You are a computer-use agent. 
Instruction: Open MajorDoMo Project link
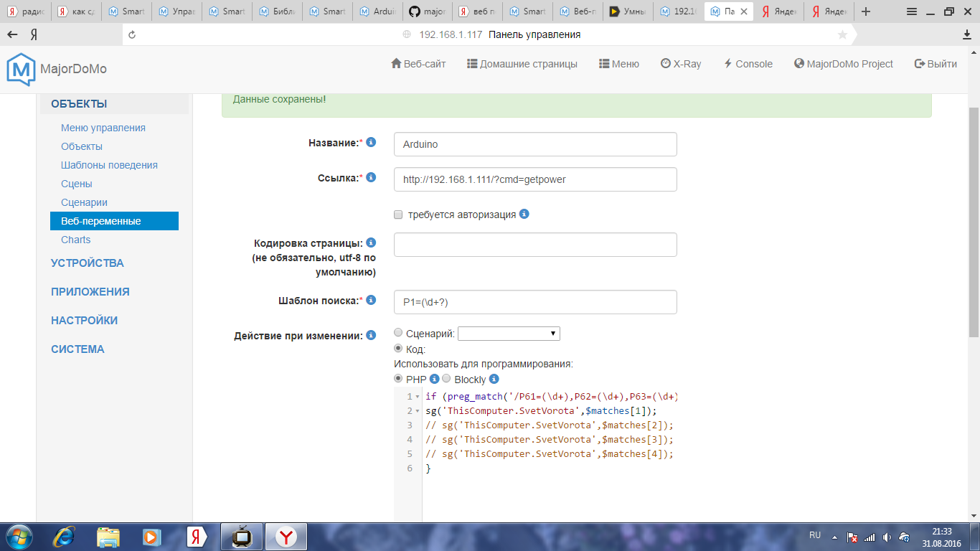pos(844,64)
